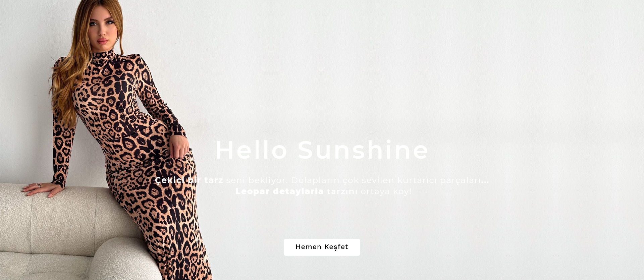
Task: Click the word tarzını in second subtitle line
Action: click(x=342, y=191)
